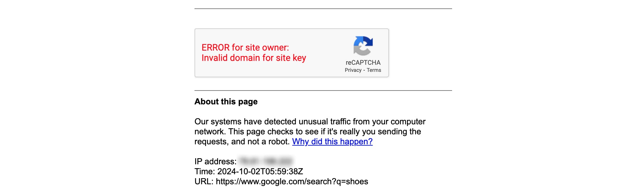Screen dimensions: 644x192
Task: Click the "ERROR for site owner:" message
Action: pos(245,48)
